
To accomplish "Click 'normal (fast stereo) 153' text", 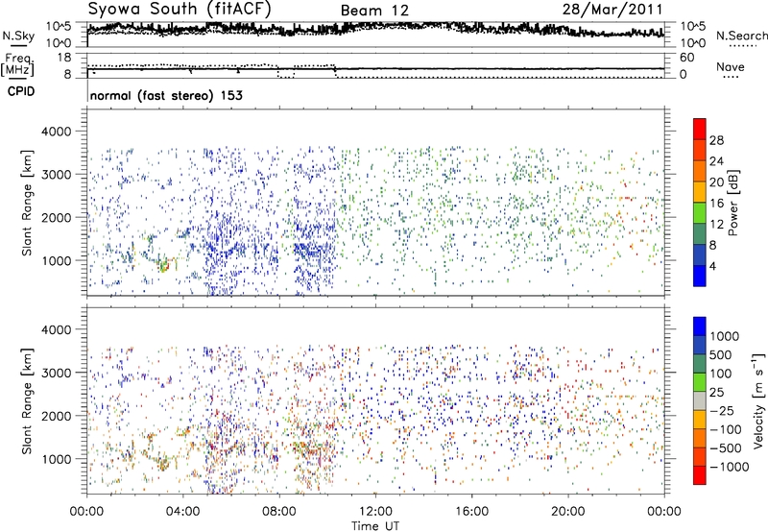I will click(x=166, y=95).
